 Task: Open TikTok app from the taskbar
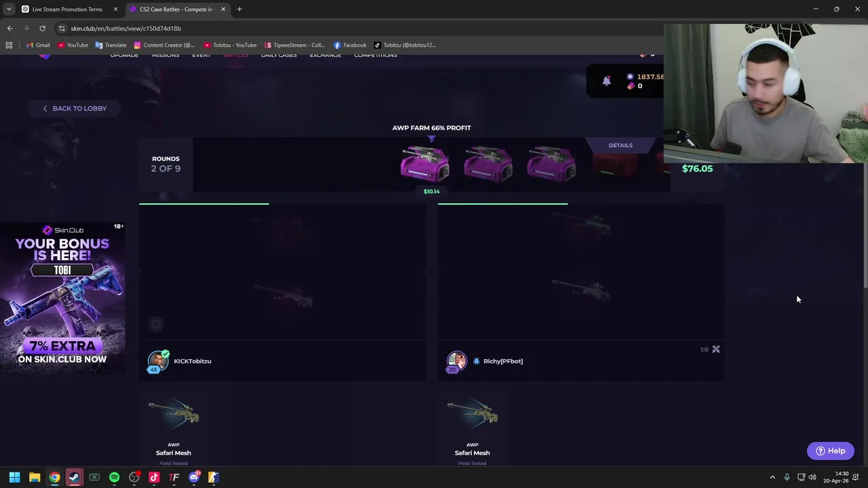(x=154, y=477)
